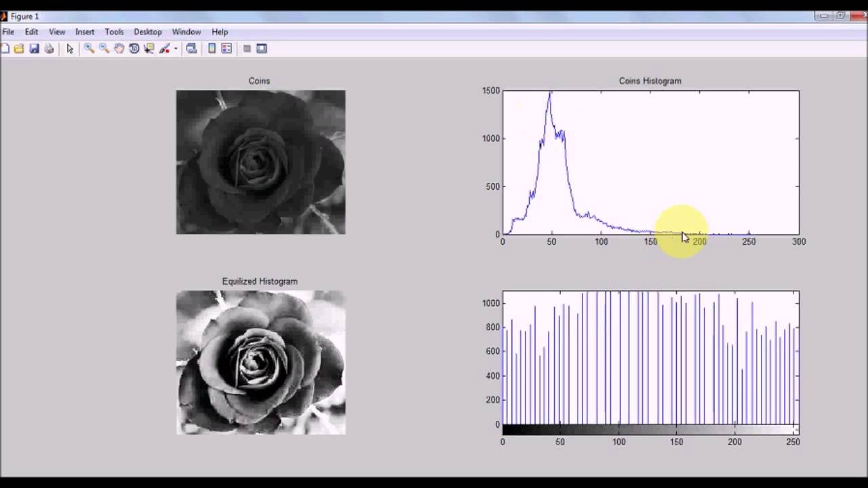The width and height of the screenshot is (868, 488).
Task: Click the equalized bright rose image
Action: pos(260,363)
